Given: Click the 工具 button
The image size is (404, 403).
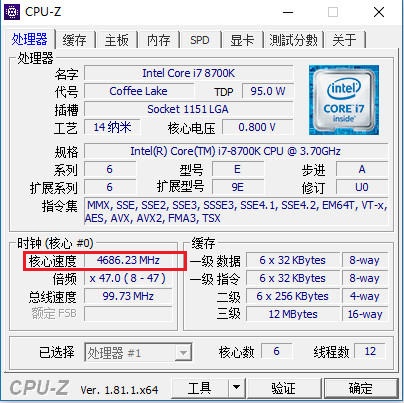Looking at the screenshot, I should 200,388.
